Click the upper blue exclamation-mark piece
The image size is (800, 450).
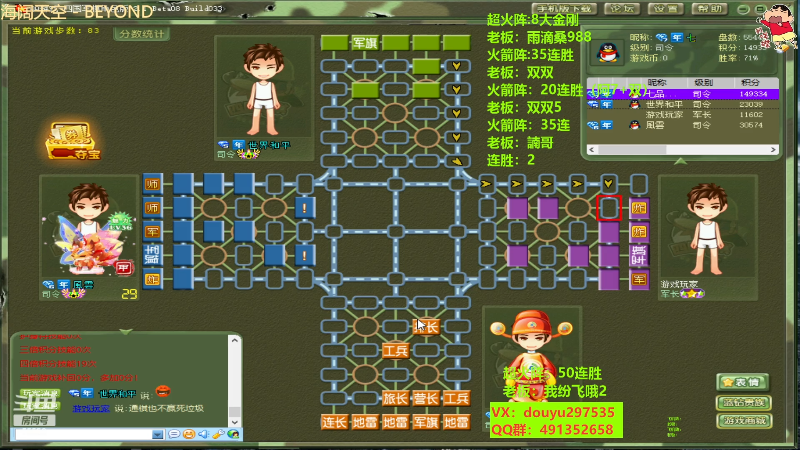pyautogui.click(x=305, y=208)
